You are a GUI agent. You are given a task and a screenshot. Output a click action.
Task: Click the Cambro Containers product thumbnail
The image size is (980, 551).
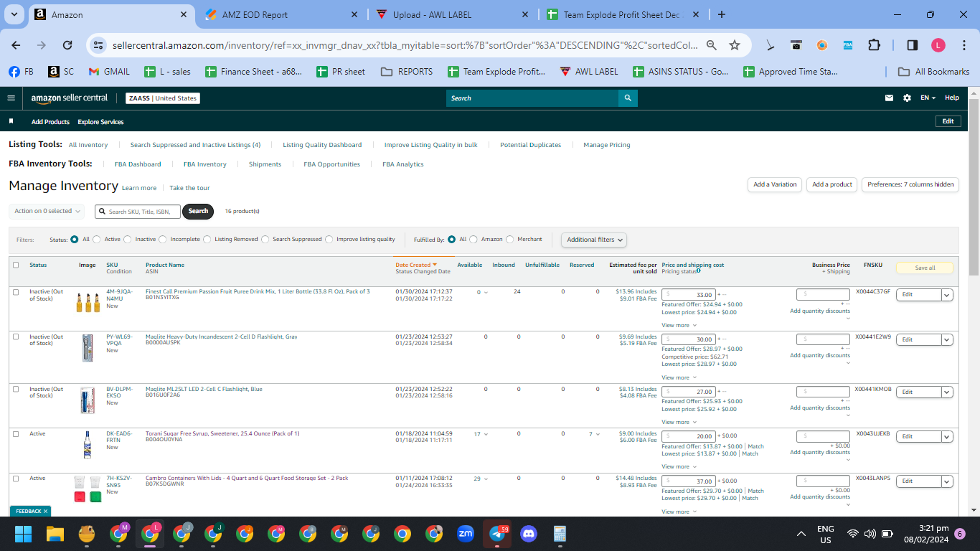[88, 489]
